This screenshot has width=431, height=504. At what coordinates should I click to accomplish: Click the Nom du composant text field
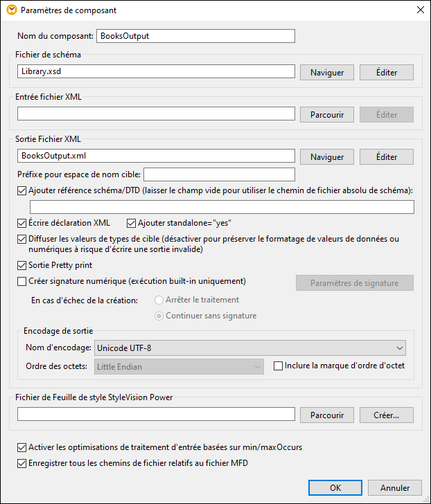tap(196, 36)
